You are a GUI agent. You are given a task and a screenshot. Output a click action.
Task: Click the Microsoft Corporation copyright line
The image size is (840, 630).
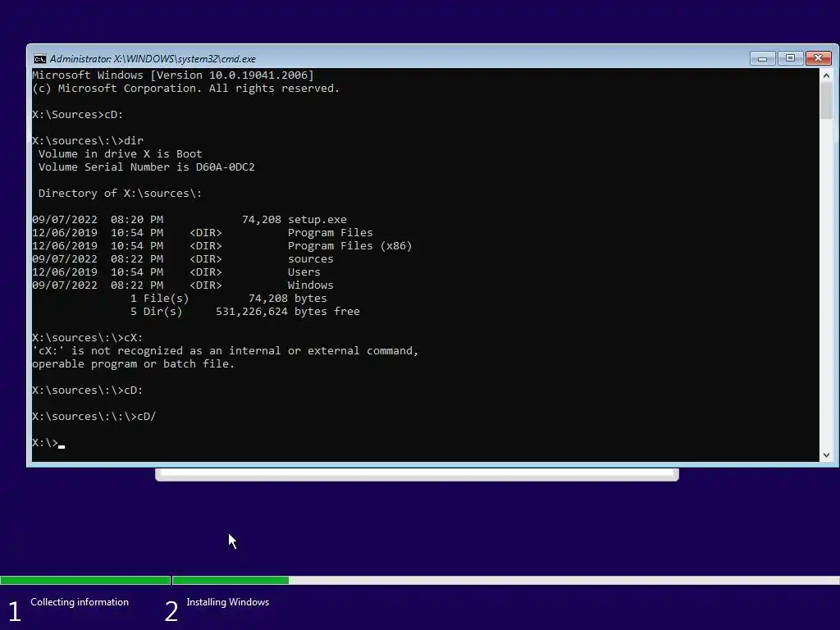(x=186, y=89)
